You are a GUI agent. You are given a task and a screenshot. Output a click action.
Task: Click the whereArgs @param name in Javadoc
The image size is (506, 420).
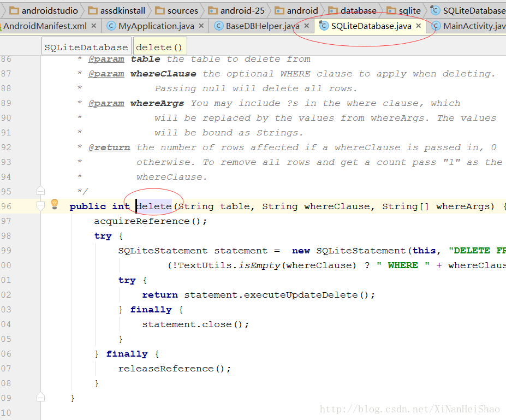(x=157, y=103)
